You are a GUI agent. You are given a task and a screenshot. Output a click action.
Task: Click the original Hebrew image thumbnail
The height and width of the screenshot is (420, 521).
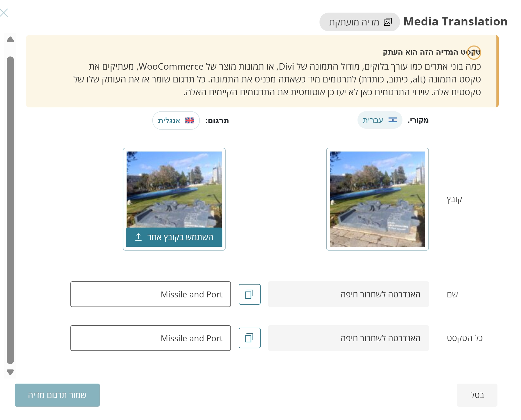click(x=377, y=199)
